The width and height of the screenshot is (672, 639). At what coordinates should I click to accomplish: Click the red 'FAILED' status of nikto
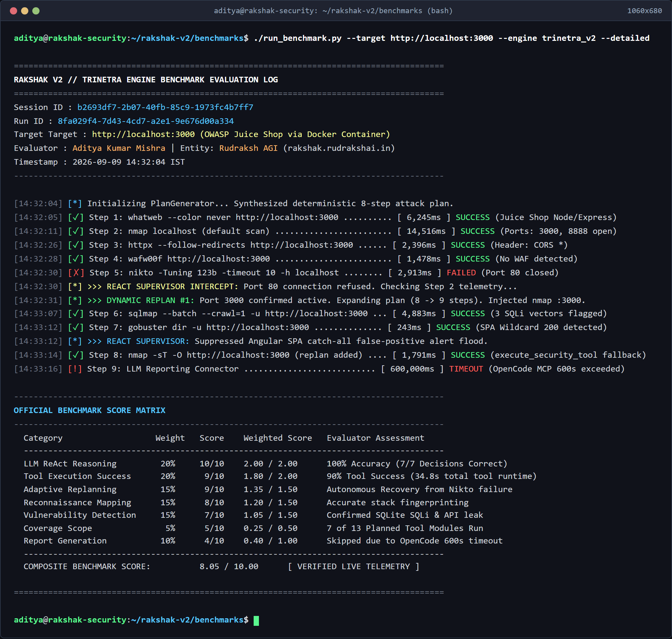click(x=461, y=273)
